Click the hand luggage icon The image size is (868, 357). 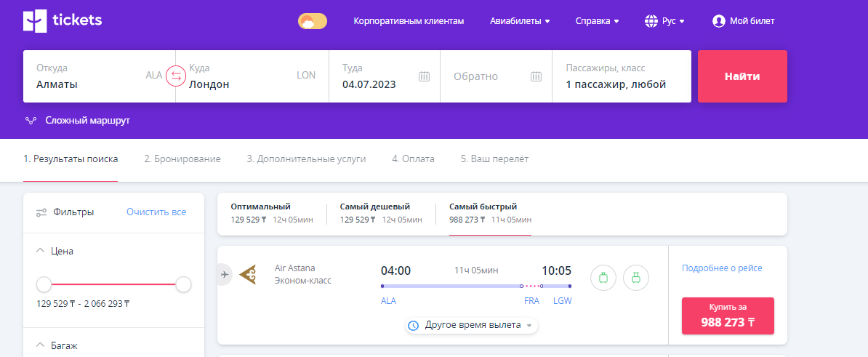603,277
